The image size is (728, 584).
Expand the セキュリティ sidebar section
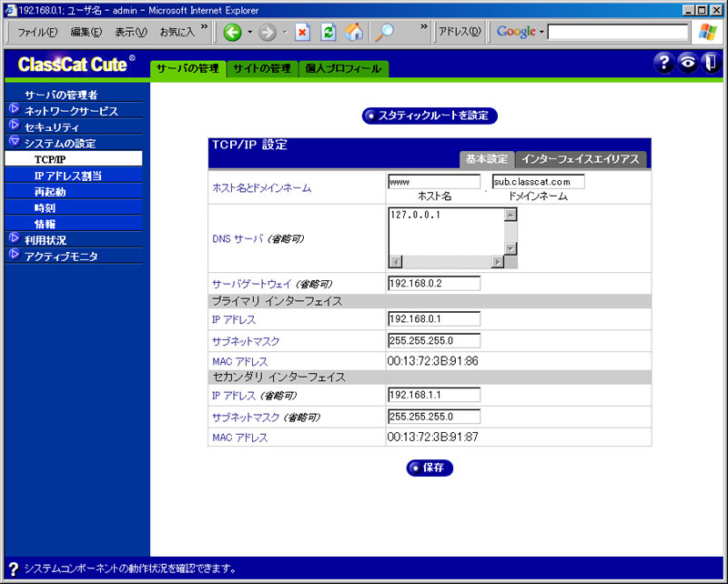pyautogui.click(x=15, y=126)
